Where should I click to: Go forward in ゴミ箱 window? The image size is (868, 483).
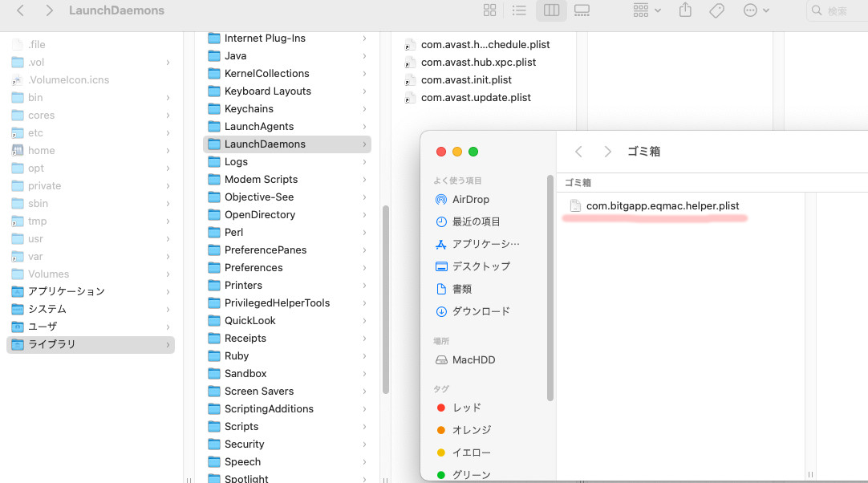coord(607,152)
